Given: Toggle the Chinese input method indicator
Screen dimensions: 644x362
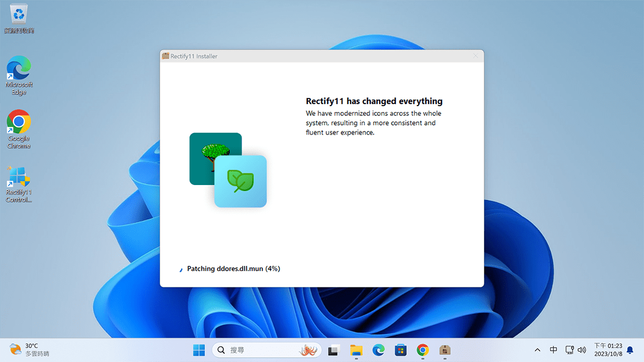Looking at the screenshot, I should click(553, 350).
